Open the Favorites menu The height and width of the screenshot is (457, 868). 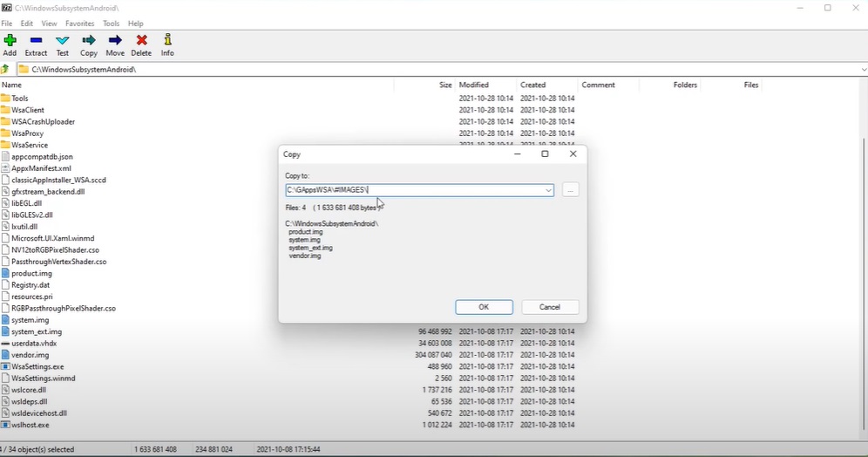coord(79,24)
